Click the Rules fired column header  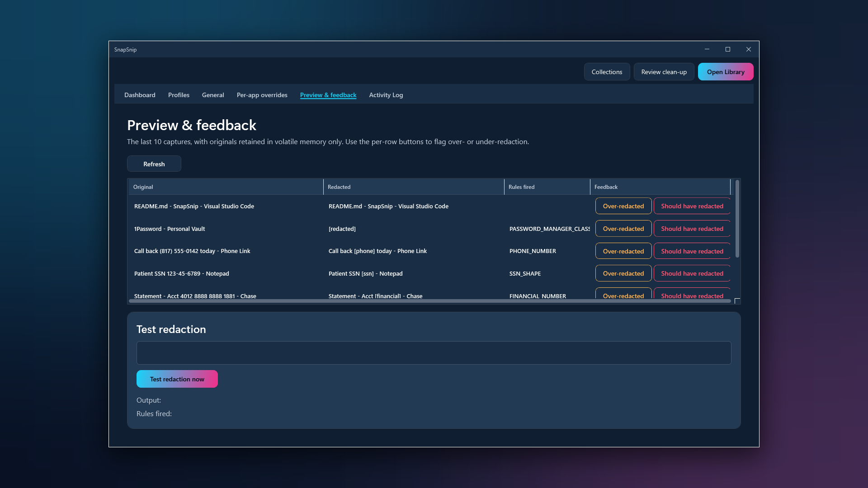547,187
